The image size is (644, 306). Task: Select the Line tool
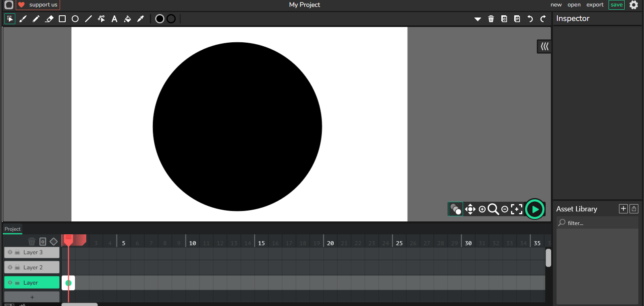pos(88,19)
